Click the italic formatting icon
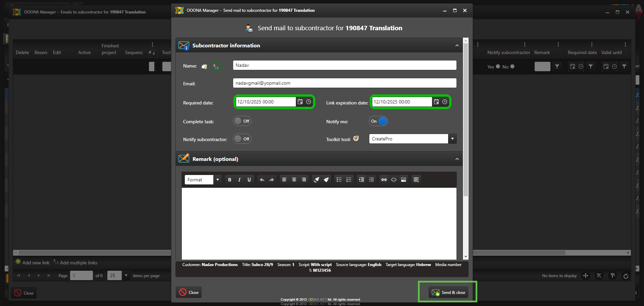 [x=239, y=180]
